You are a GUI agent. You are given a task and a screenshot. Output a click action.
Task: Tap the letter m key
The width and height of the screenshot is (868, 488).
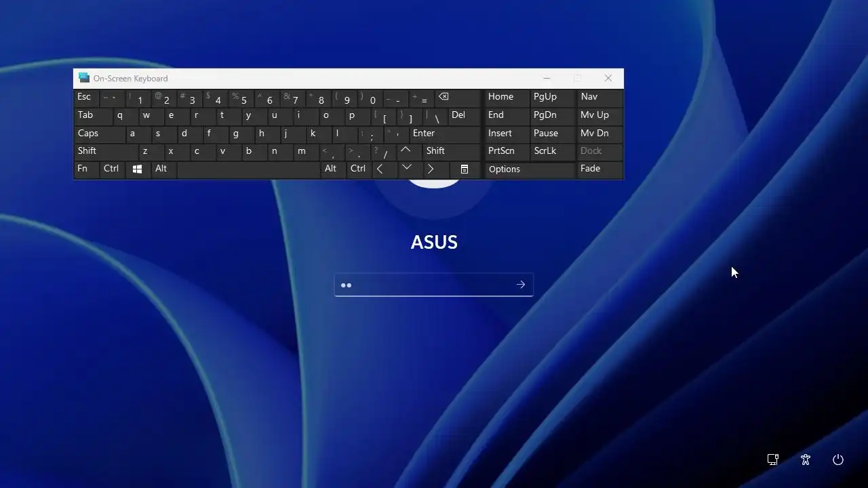pos(306,151)
